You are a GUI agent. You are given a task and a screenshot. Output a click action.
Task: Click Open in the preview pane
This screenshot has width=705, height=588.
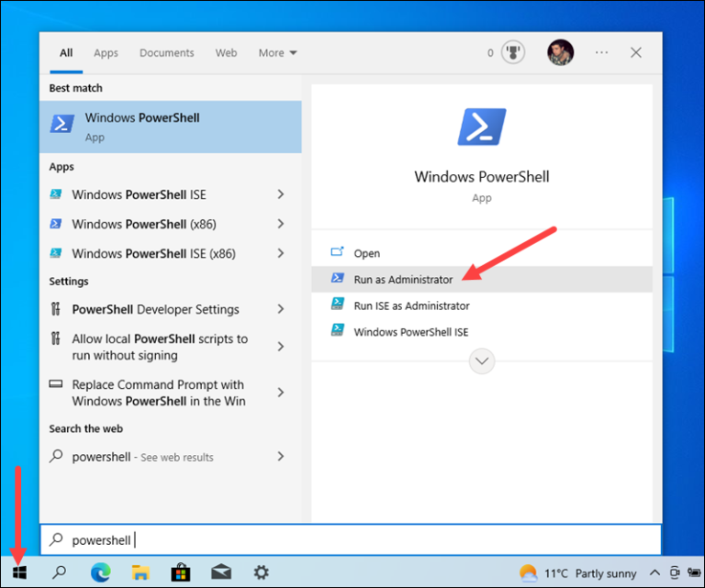(482, 253)
